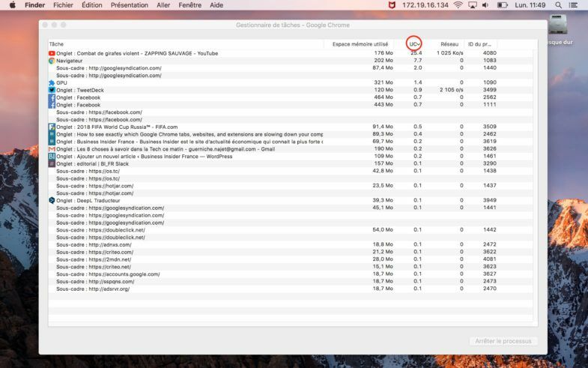Select the DeepL Traducteur row

pyautogui.click(x=291, y=200)
